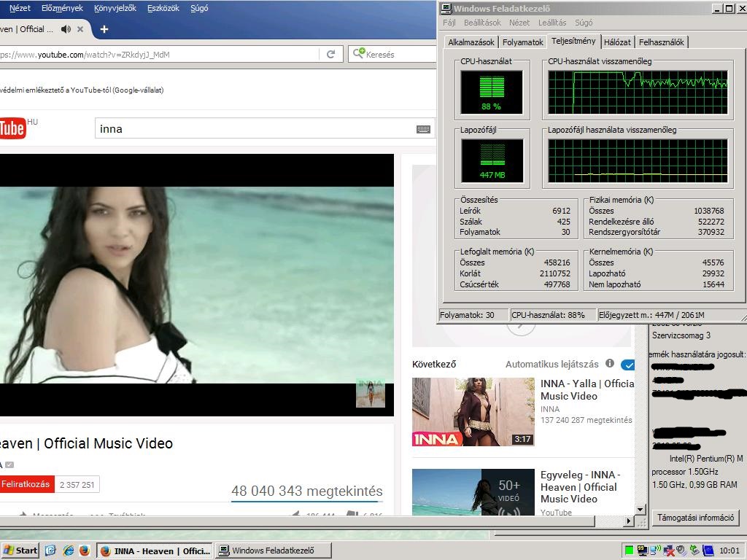Click Task Manager title bar icon
747x560 pixels.
pyautogui.click(x=446, y=8)
